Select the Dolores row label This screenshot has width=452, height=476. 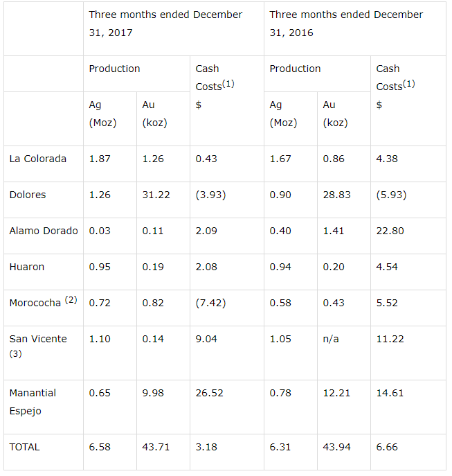point(28,195)
